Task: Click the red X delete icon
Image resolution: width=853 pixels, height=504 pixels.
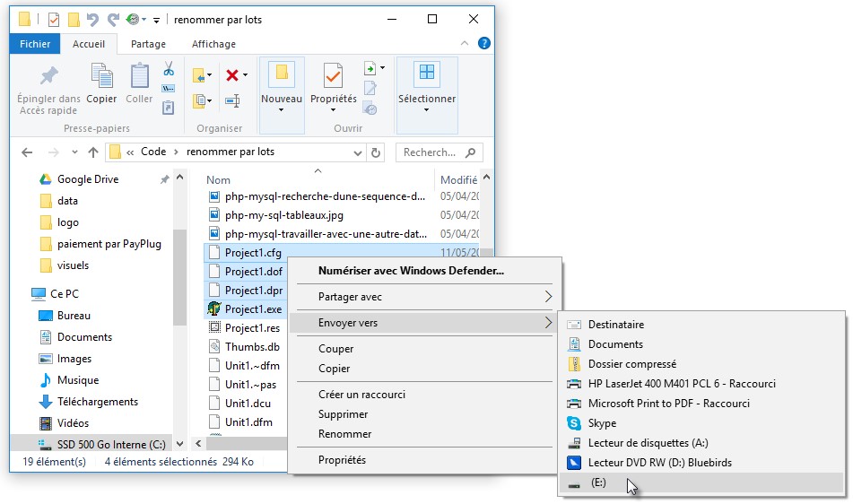Action: [232, 75]
